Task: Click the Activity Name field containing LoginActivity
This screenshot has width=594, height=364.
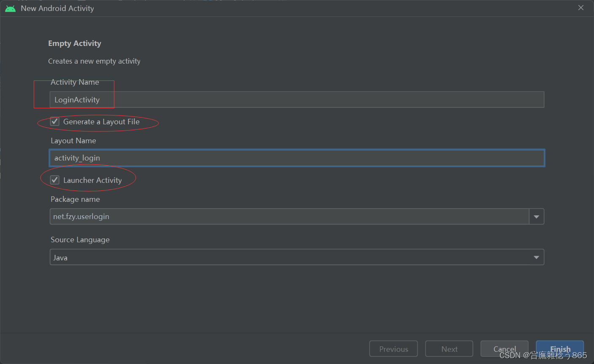Action: [x=297, y=100]
